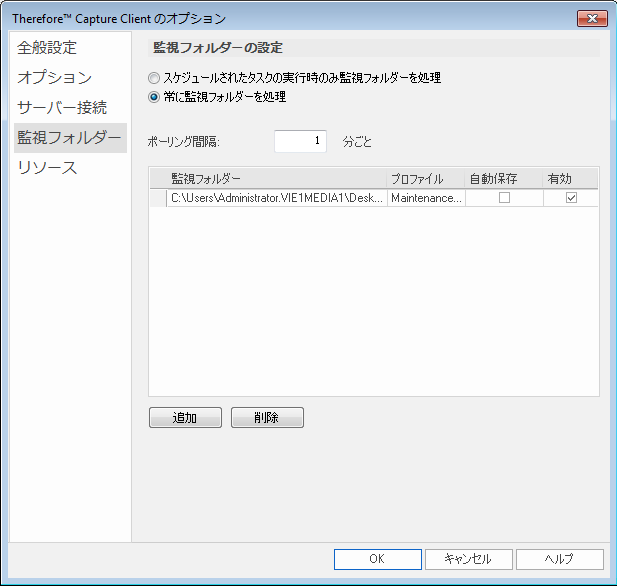Click the 監視フォルダー column header
This screenshot has width=617, height=587.
click(277, 179)
